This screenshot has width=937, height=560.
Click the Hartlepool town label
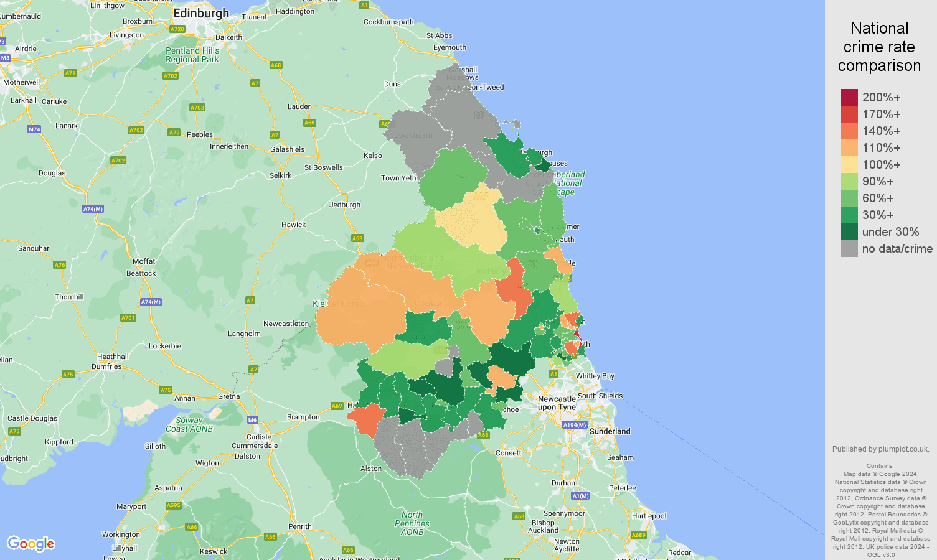pyautogui.click(x=649, y=516)
